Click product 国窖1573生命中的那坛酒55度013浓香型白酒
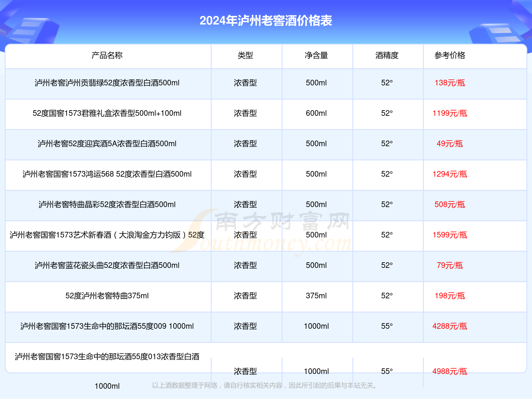 (x=107, y=357)
